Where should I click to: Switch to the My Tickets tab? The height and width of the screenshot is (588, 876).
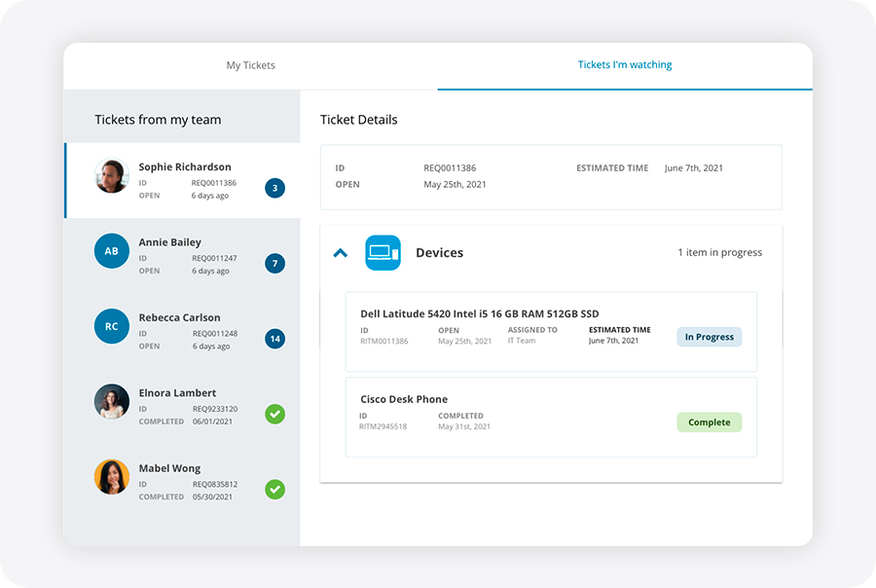[250, 65]
